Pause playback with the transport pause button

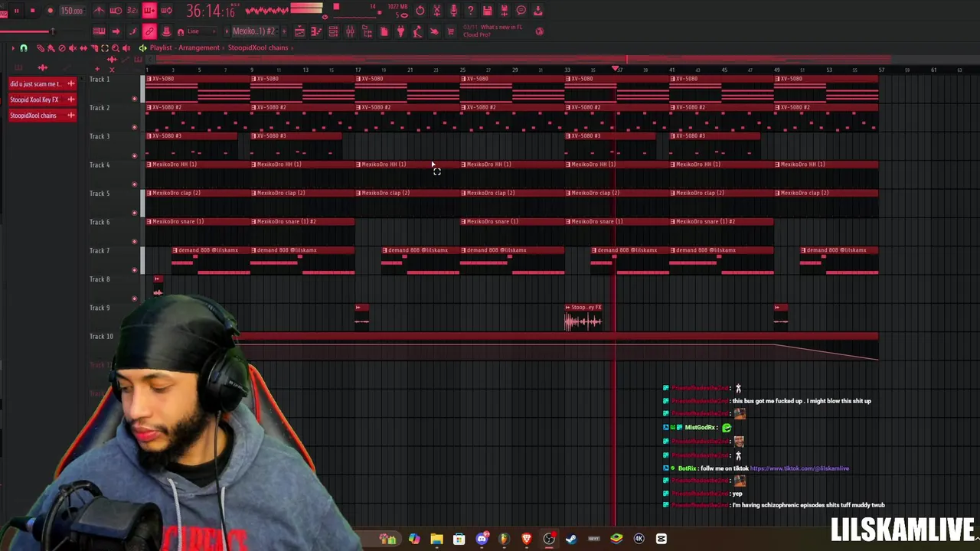[x=16, y=11]
